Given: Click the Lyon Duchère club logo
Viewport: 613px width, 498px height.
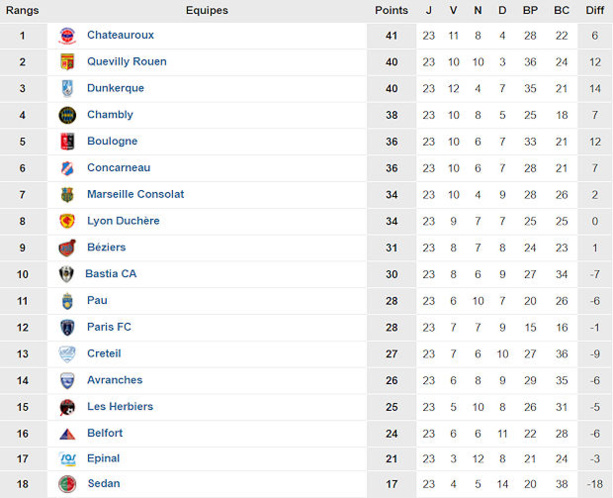Looking at the screenshot, I should (x=67, y=221).
